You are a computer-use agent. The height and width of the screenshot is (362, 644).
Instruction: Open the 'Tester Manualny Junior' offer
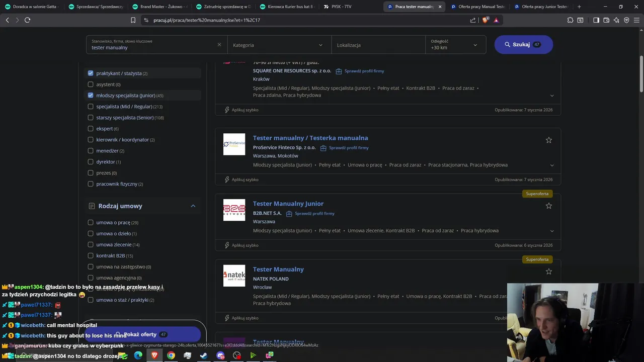288,204
